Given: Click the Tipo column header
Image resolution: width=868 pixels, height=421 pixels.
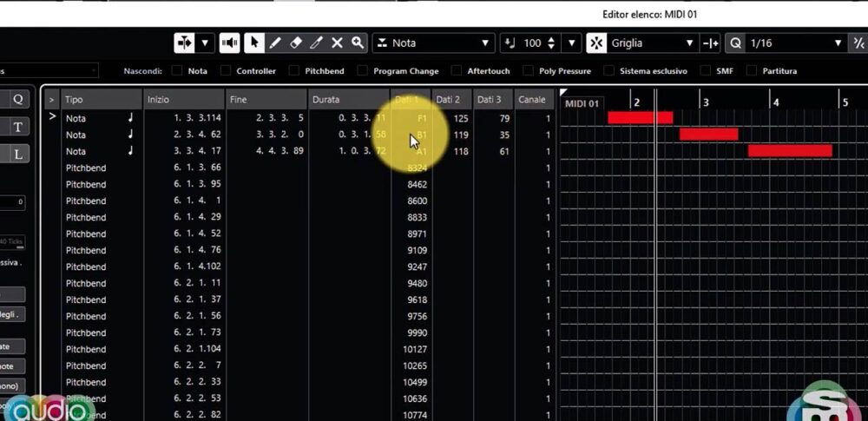Looking at the screenshot, I should coord(102,100).
